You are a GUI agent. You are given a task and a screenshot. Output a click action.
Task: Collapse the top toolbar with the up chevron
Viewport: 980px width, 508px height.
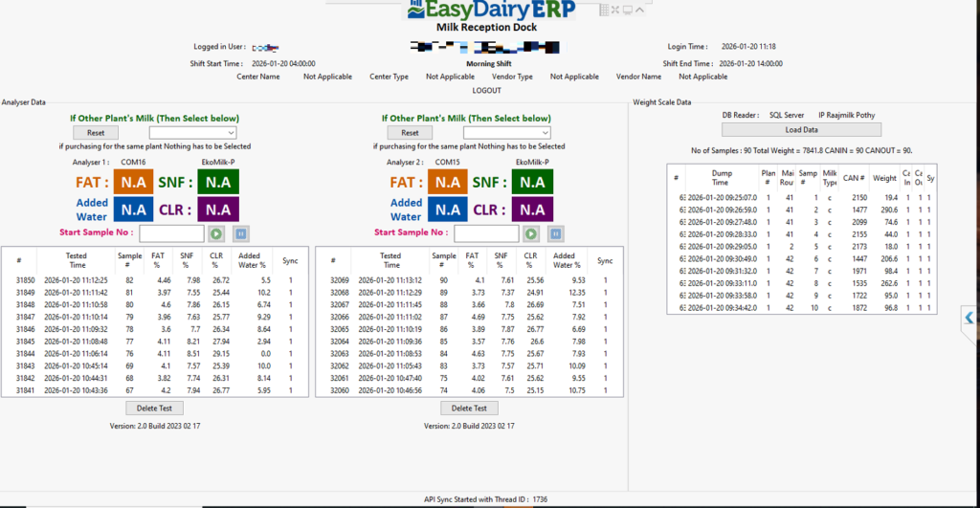tap(639, 10)
